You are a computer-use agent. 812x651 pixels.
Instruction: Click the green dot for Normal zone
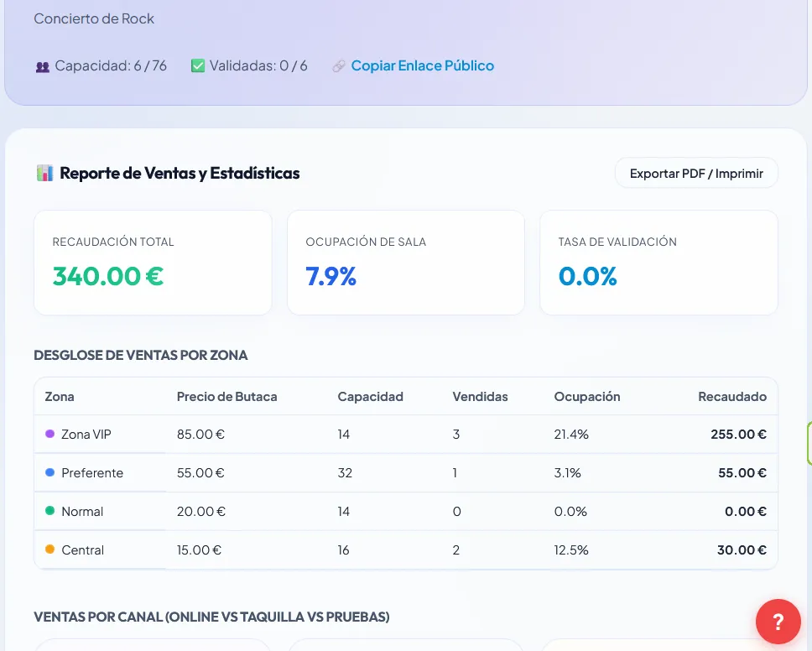click(49, 511)
